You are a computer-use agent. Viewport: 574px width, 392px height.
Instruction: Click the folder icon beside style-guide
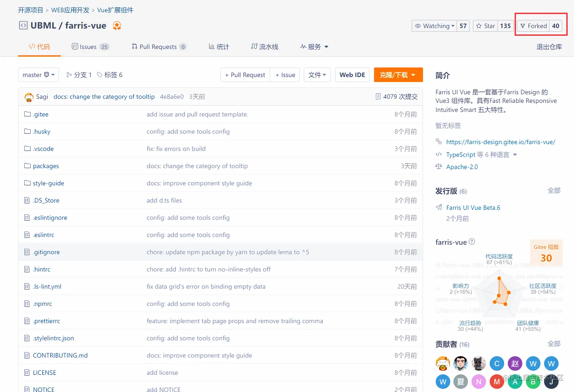(x=27, y=183)
